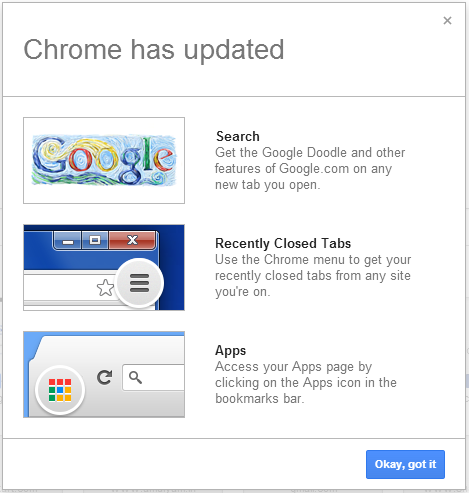Screen dimensions: 469x493
Task: Click the Apps heading
Action: click(x=230, y=350)
